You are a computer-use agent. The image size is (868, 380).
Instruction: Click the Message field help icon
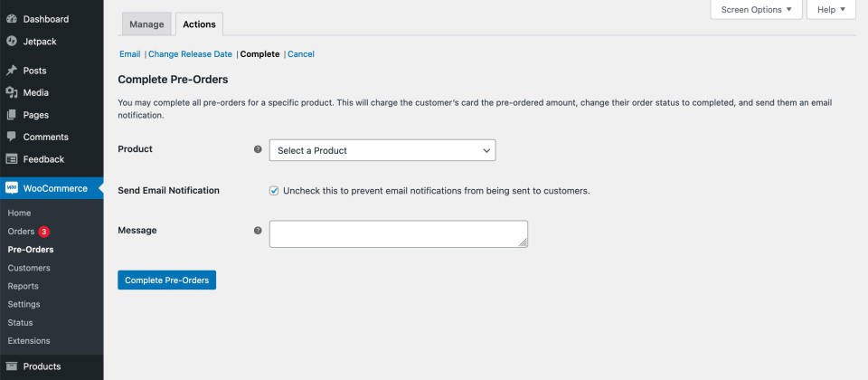pyautogui.click(x=258, y=231)
